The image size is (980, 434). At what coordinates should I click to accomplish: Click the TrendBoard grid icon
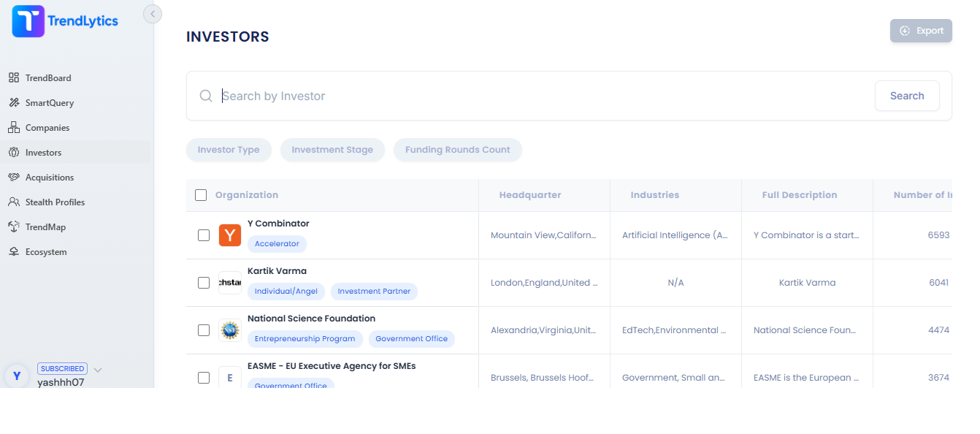tap(14, 78)
